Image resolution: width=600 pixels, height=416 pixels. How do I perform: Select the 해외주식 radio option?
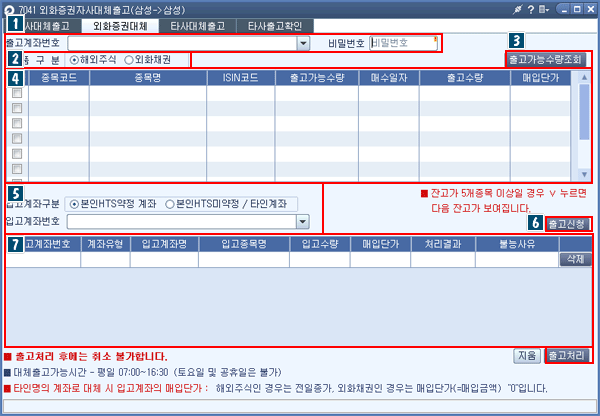click(74, 60)
